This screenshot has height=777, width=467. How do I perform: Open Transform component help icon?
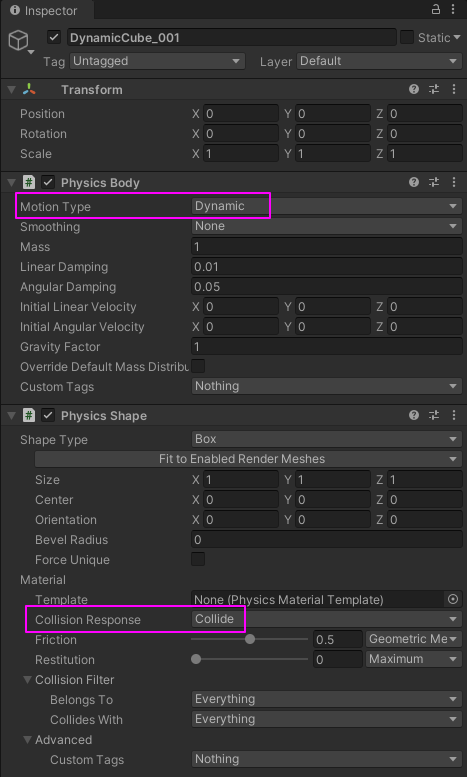click(414, 90)
